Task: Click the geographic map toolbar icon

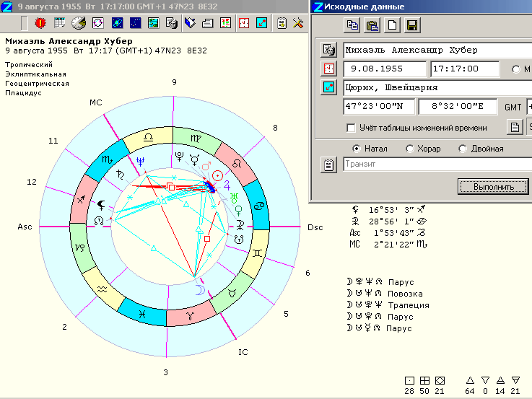Action: pos(153,23)
